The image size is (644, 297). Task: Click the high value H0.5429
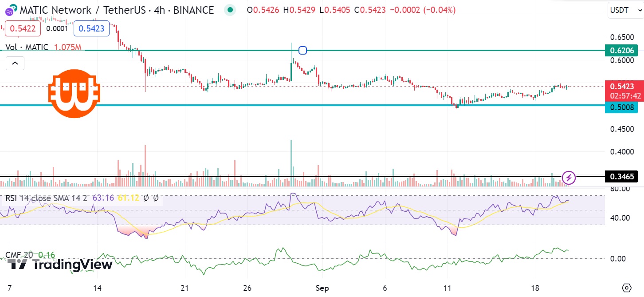pyautogui.click(x=300, y=10)
